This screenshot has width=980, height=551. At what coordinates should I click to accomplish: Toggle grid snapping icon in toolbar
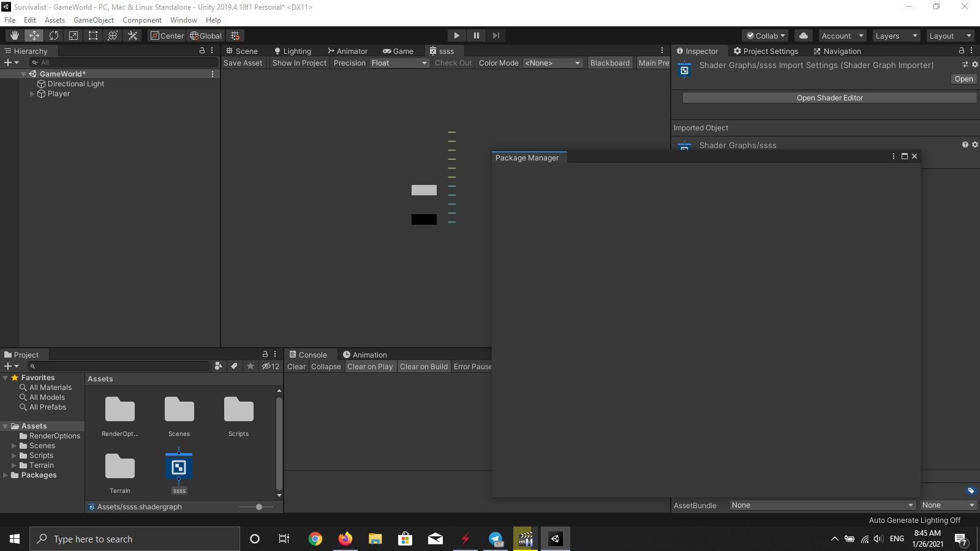coord(235,36)
